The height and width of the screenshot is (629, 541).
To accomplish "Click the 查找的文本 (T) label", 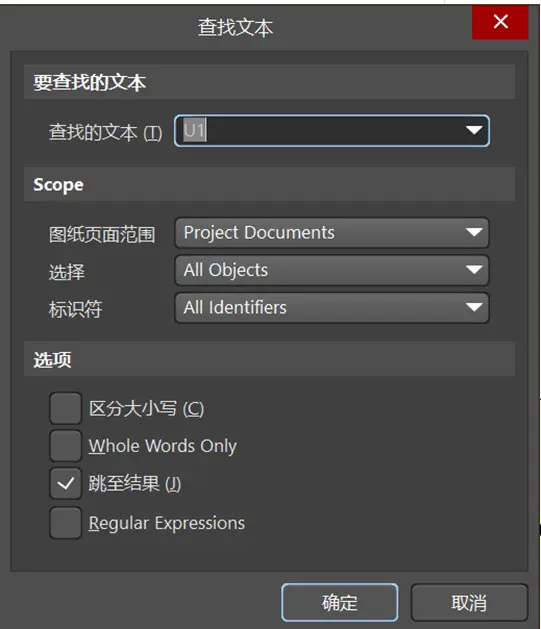I will tap(105, 132).
